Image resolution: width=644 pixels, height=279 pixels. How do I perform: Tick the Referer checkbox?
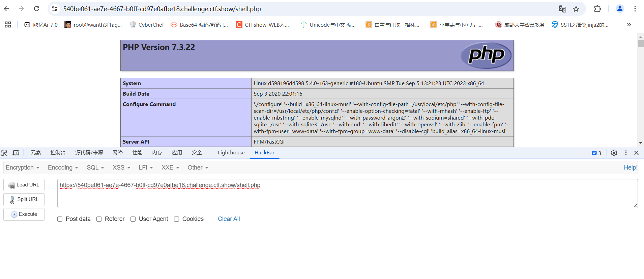point(99,219)
